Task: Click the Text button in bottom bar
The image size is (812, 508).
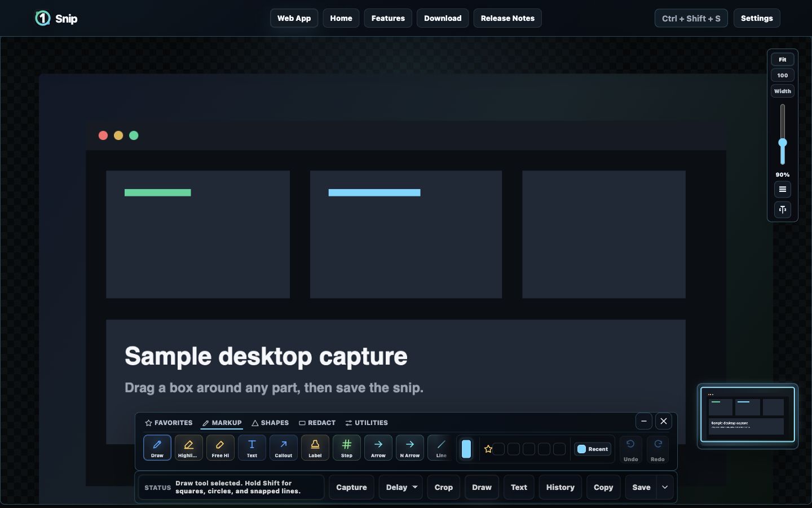Action: (519, 487)
